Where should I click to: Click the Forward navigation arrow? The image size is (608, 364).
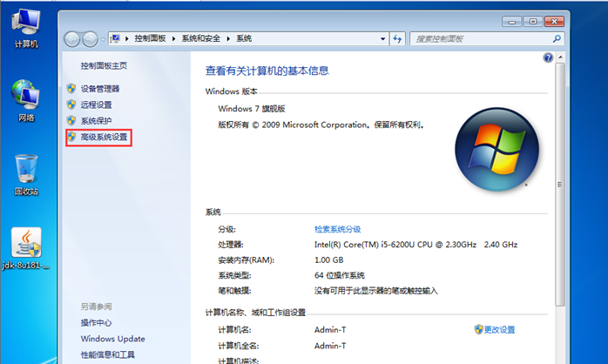click(90, 39)
